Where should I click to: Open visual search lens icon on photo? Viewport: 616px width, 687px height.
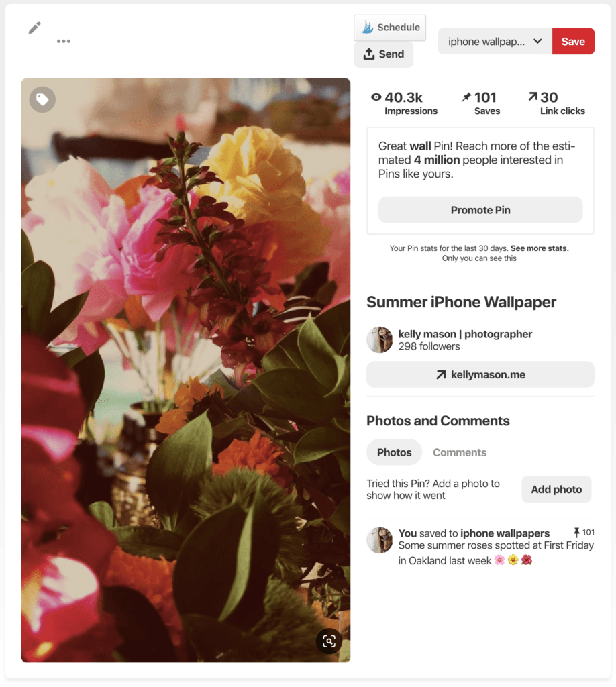pos(329,641)
